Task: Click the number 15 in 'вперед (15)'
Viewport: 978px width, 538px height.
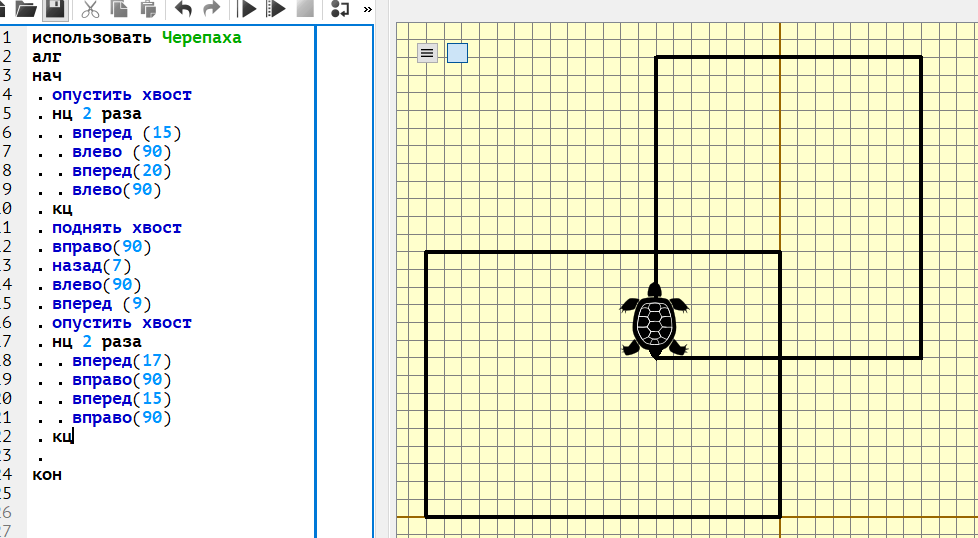Action: (x=165, y=133)
